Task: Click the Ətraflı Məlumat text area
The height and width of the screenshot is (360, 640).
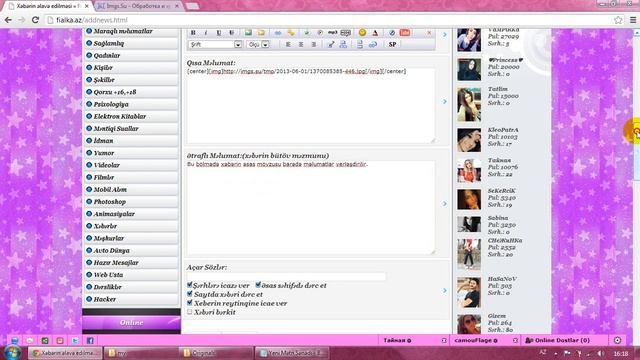Action: 311,208
